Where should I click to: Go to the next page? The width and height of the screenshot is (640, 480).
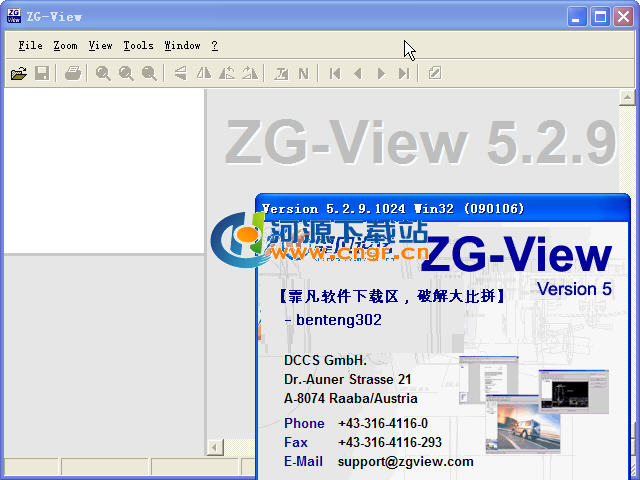point(381,73)
